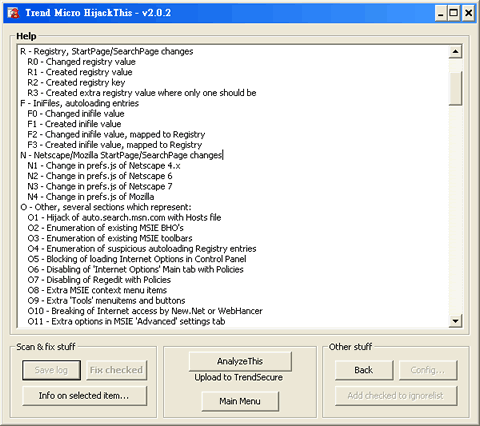Click the Save log button
The width and height of the screenshot is (480, 426).
51,370
